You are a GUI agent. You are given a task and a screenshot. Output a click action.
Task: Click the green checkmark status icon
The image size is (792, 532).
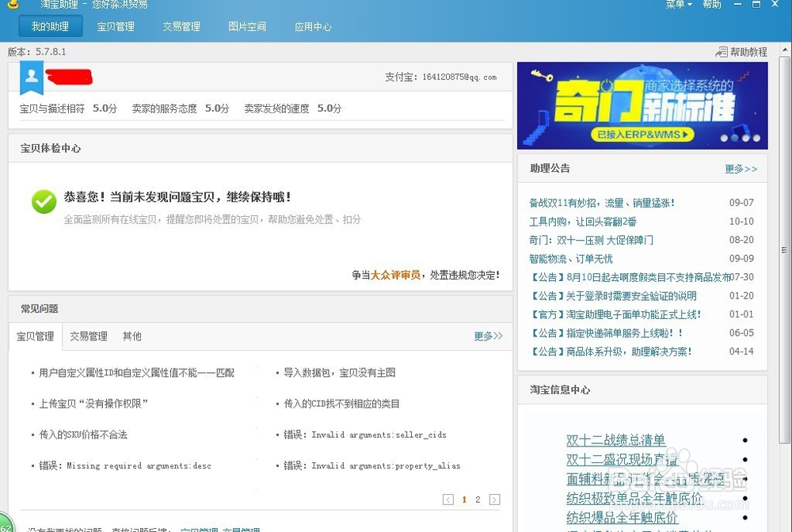pyautogui.click(x=44, y=201)
